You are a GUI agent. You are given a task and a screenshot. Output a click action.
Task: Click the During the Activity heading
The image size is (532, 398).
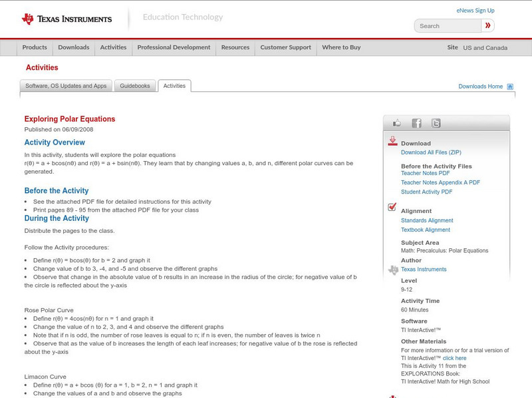(57, 218)
